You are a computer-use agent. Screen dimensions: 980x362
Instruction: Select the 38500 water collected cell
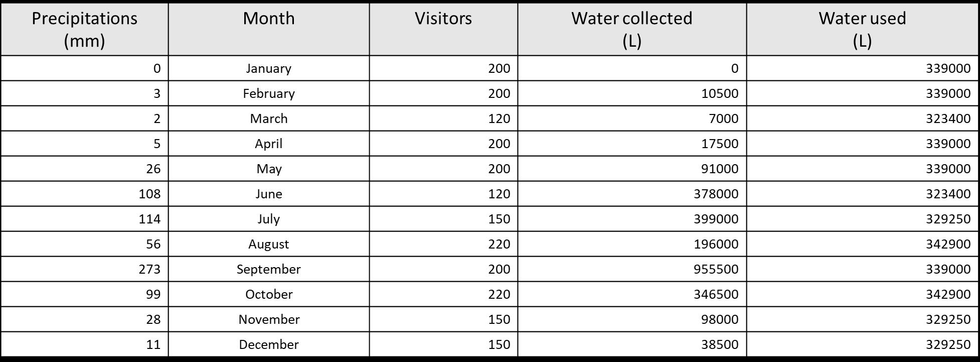pos(632,344)
